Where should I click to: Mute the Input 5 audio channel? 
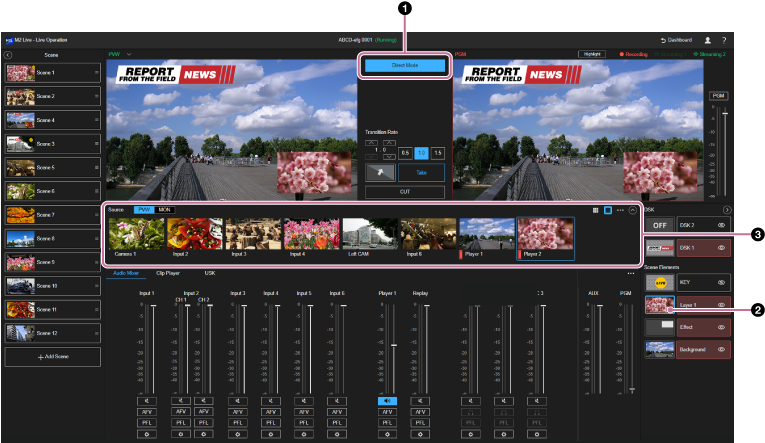(x=304, y=401)
